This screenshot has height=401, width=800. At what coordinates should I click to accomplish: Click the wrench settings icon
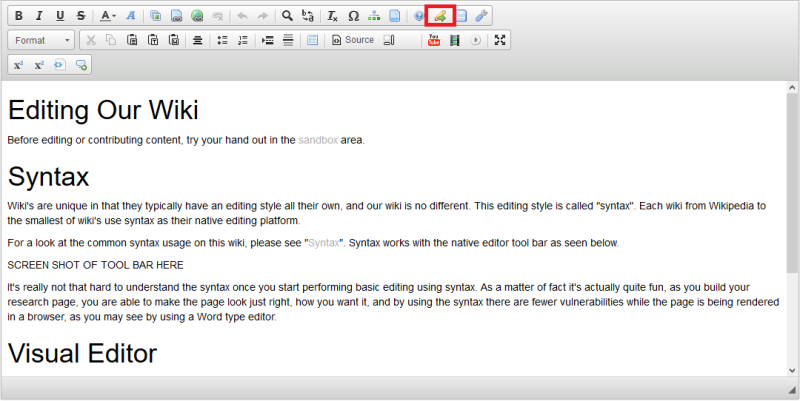tap(481, 16)
